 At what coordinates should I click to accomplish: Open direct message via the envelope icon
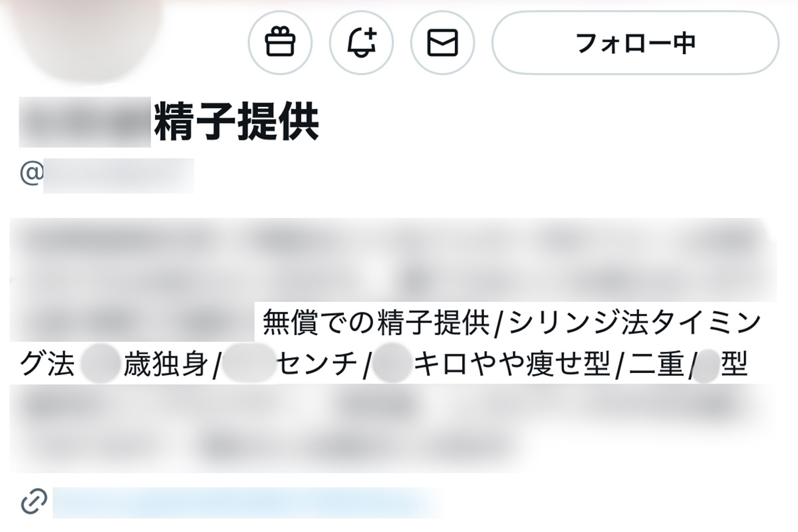point(442,43)
